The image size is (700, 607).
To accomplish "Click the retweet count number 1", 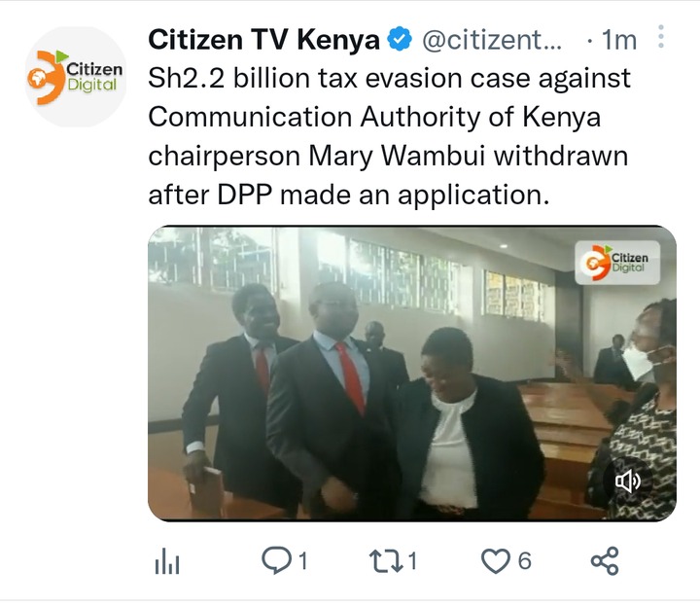I will click(412, 560).
